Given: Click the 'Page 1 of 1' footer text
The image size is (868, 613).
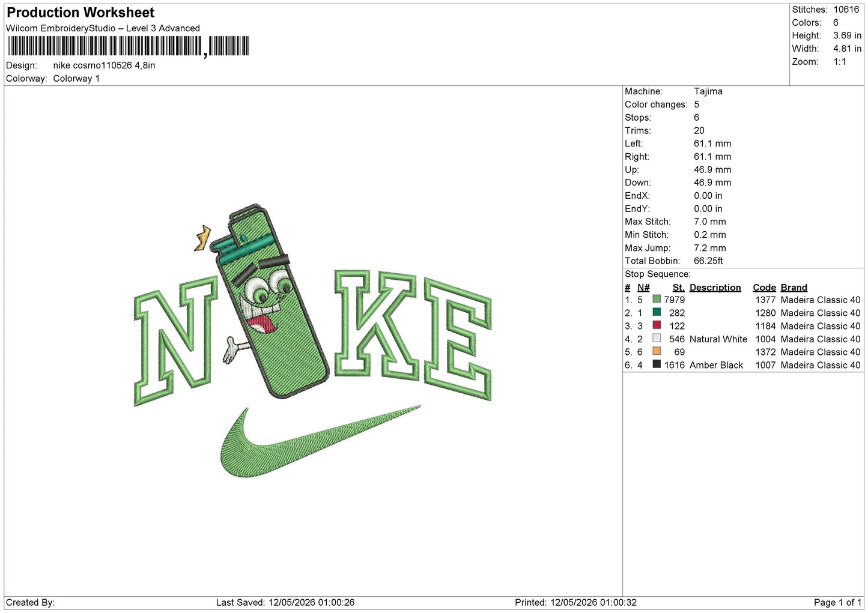Looking at the screenshot, I should coord(837,602).
